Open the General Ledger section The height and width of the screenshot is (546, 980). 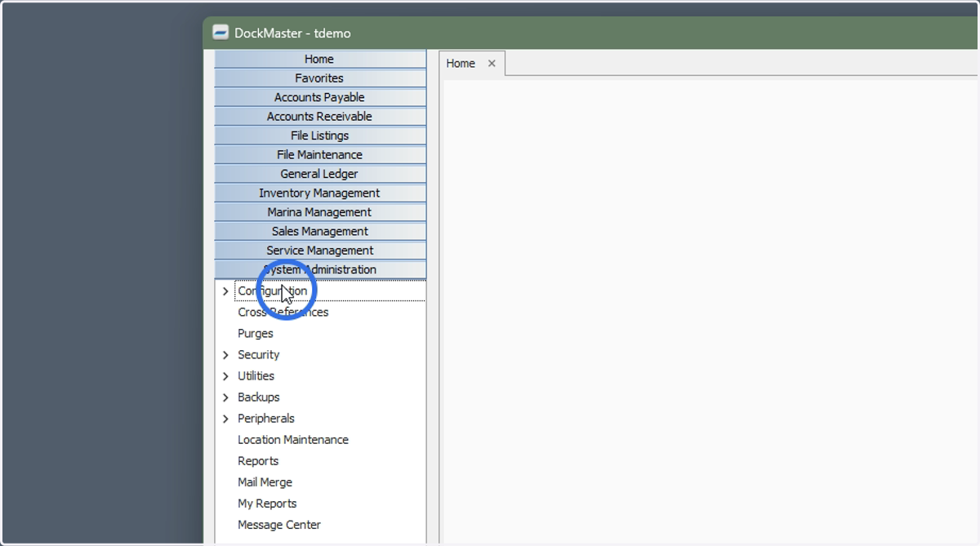pos(320,174)
